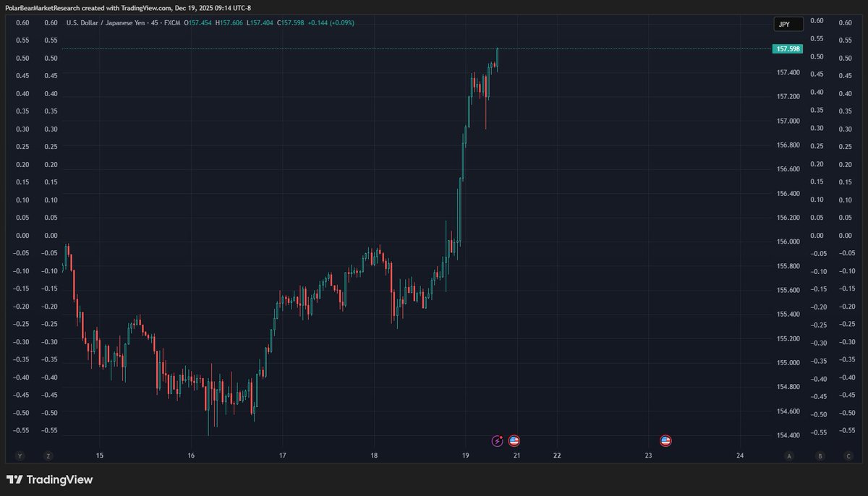Screen dimensions: 868x496
Task: Select the purple lightning event icon on timeline
Action: [x=498, y=440]
